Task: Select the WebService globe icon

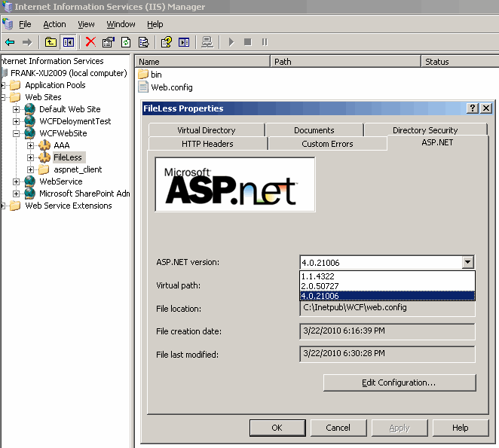Action: [x=29, y=181]
